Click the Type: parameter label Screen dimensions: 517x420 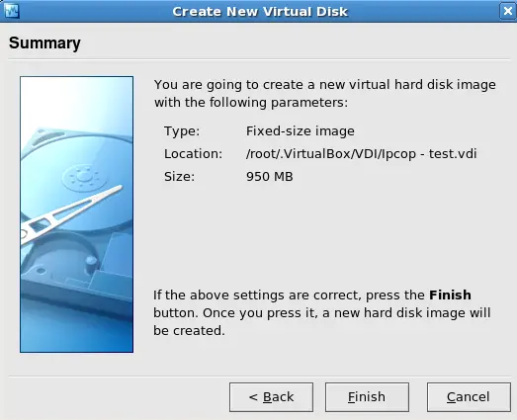tap(182, 131)
